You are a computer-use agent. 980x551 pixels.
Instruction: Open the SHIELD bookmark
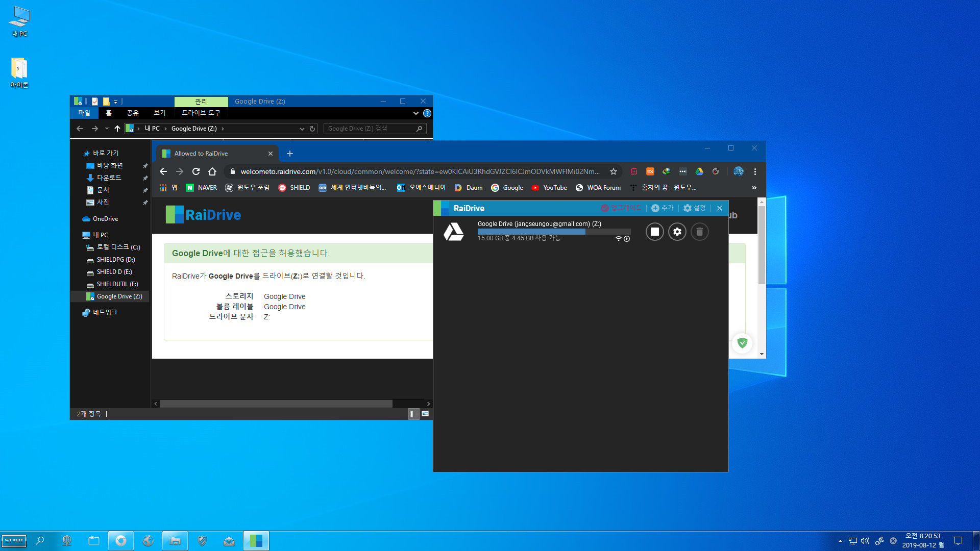point(294,188)
